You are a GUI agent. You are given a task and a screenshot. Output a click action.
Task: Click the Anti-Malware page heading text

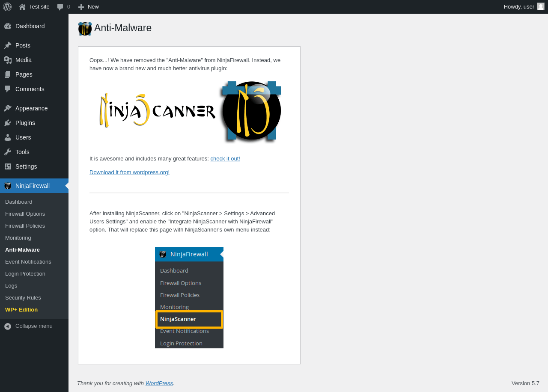(123, 28)
